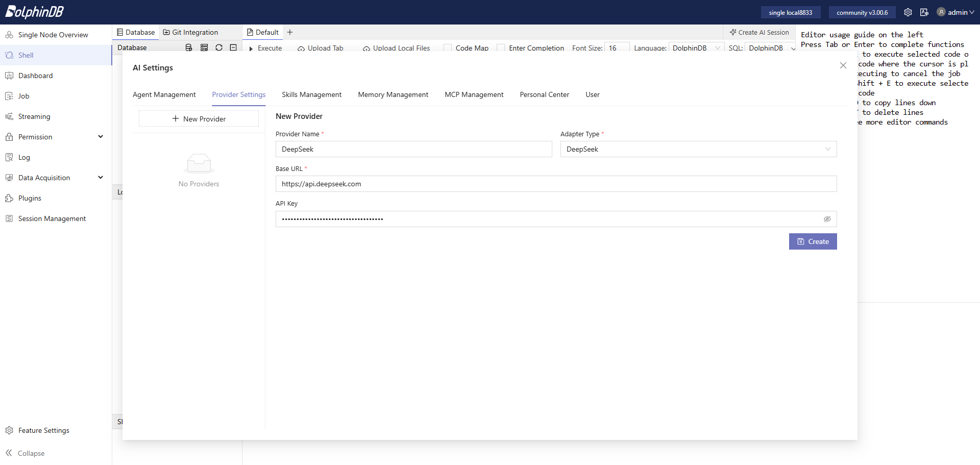Open the MCP Management tab
Image resolution: width=980 pixels, height=465 pixels.
pos(474,94)
